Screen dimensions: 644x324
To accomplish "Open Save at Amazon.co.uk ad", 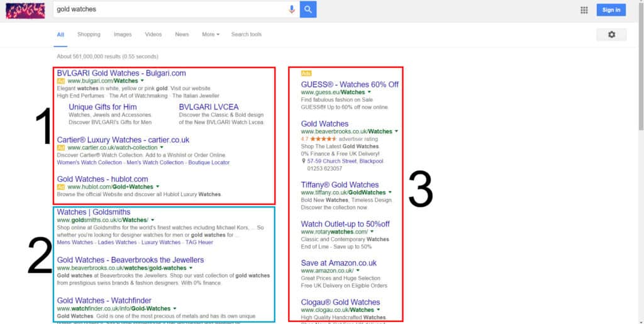I will pos(339,263).
